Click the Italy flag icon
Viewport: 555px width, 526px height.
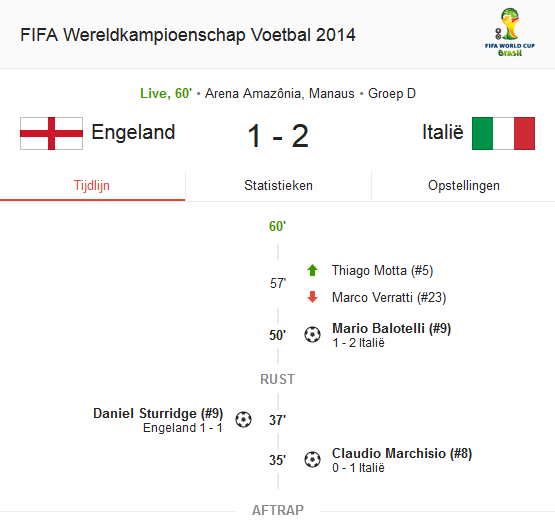(503, 133)
